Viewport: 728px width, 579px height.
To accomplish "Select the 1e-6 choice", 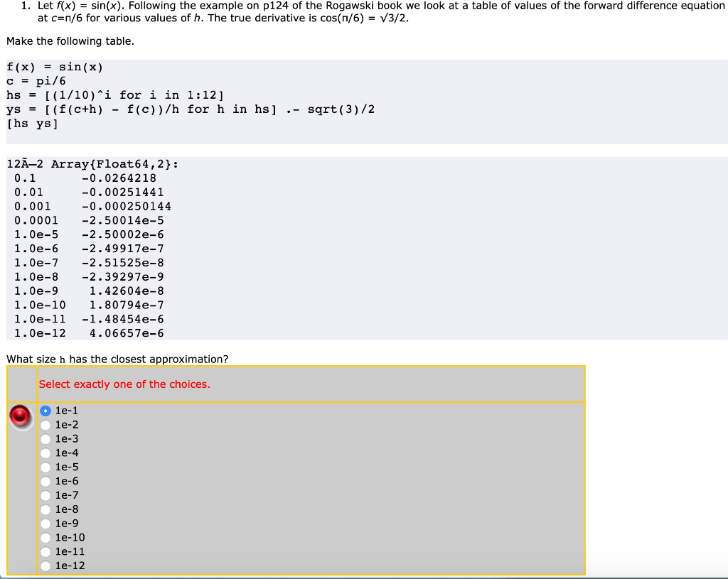I will tap(45, 481).
